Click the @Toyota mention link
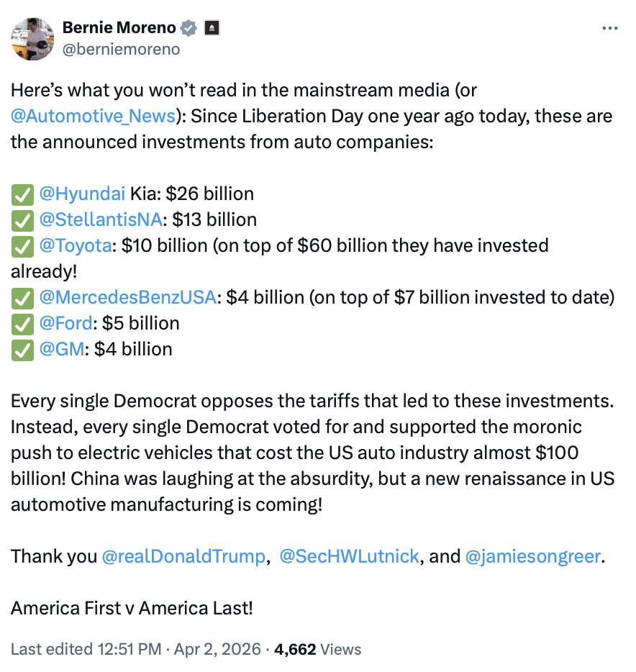Screen dimensions: 636x672 (76, 245)
